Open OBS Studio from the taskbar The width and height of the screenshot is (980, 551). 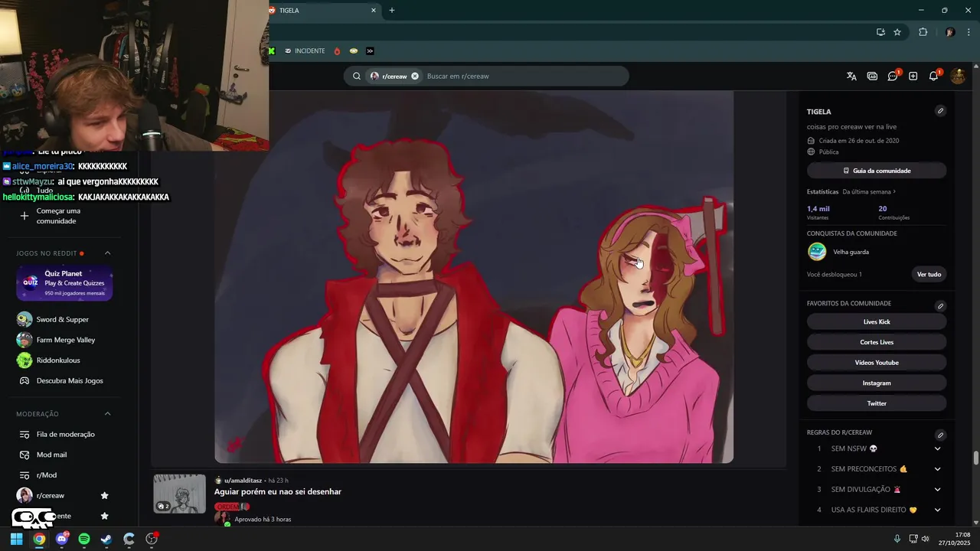(x=152, y=539)
